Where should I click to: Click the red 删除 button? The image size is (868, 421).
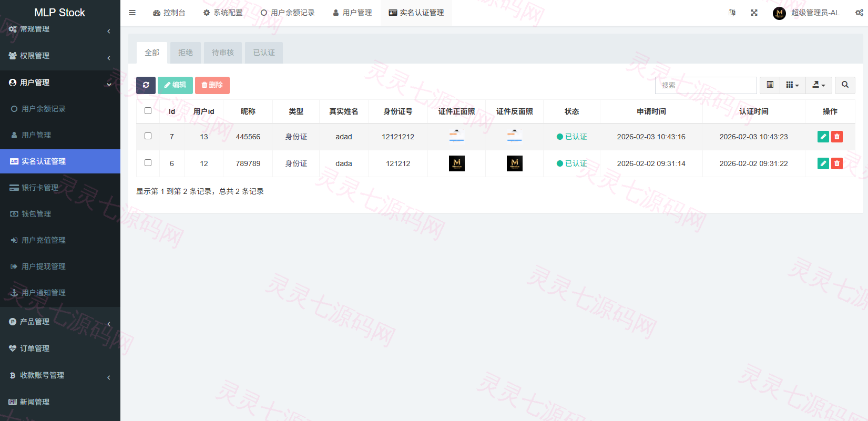tap(212, 85)
